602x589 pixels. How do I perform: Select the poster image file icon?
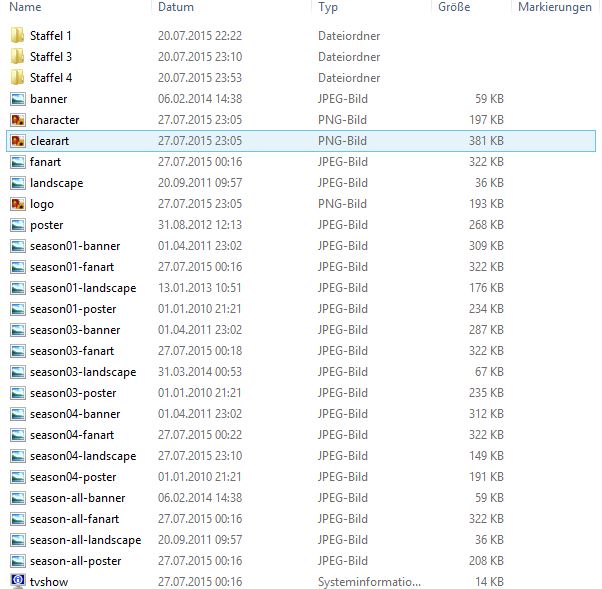(x=18, y=225)
